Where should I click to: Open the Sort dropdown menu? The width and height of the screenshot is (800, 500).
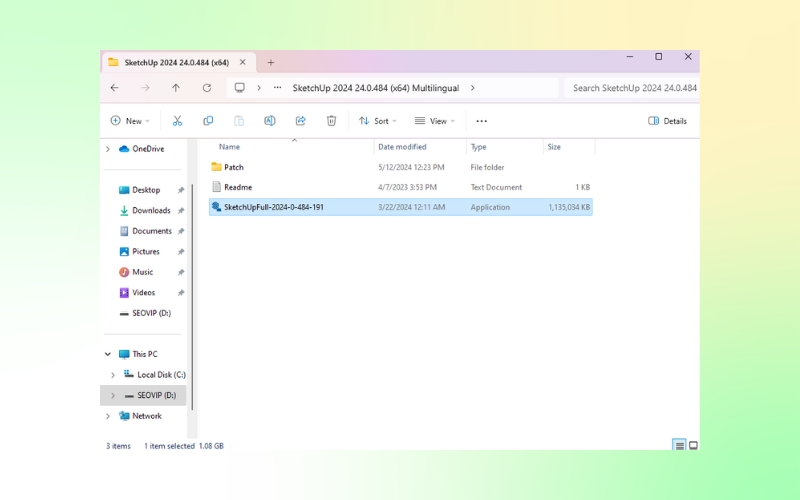click(377, 121)
